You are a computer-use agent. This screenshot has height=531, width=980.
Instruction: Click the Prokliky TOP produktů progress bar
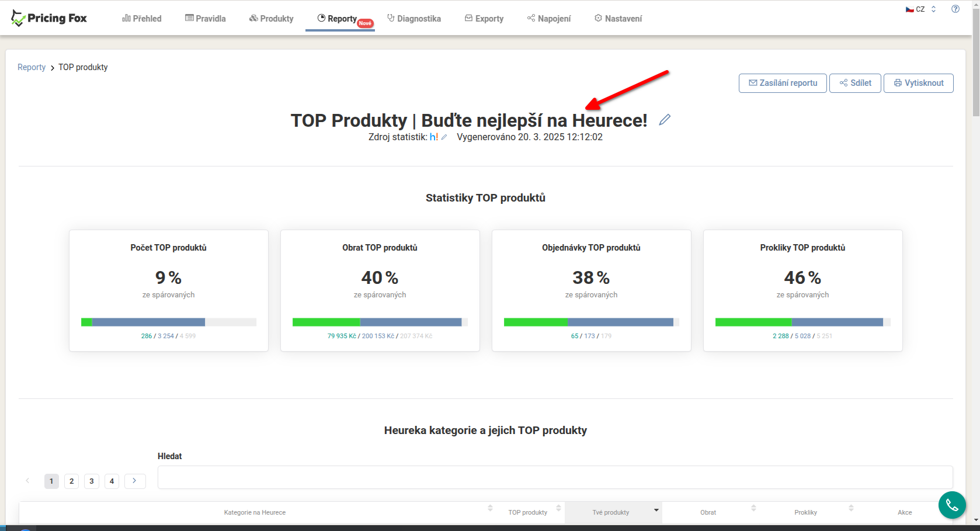(x=803, y=322)
